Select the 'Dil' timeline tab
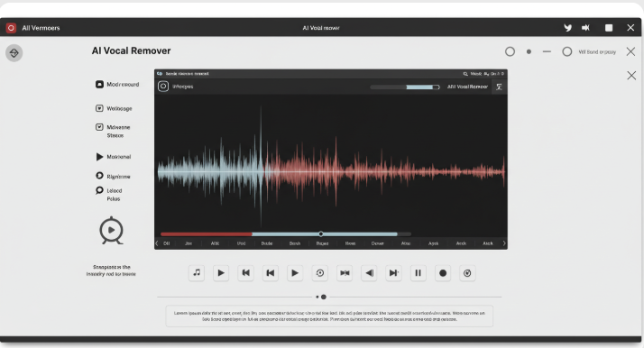 coord(166,243)
